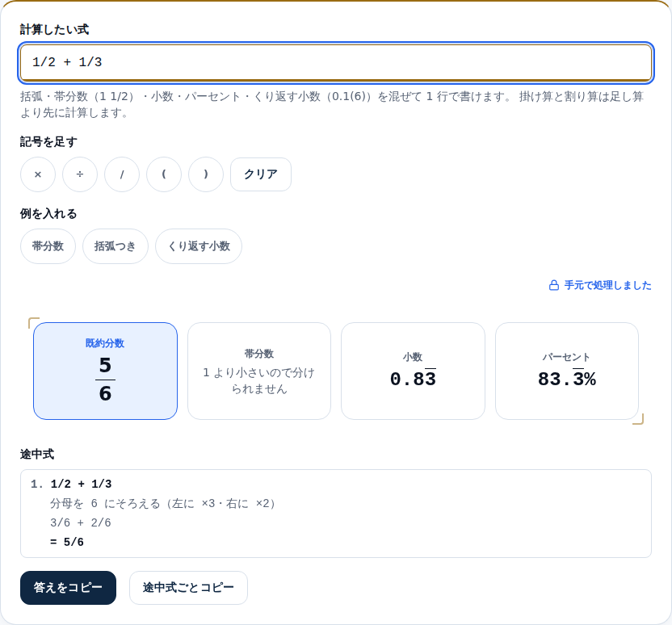Click the 例を入れる label

(48, 214)
